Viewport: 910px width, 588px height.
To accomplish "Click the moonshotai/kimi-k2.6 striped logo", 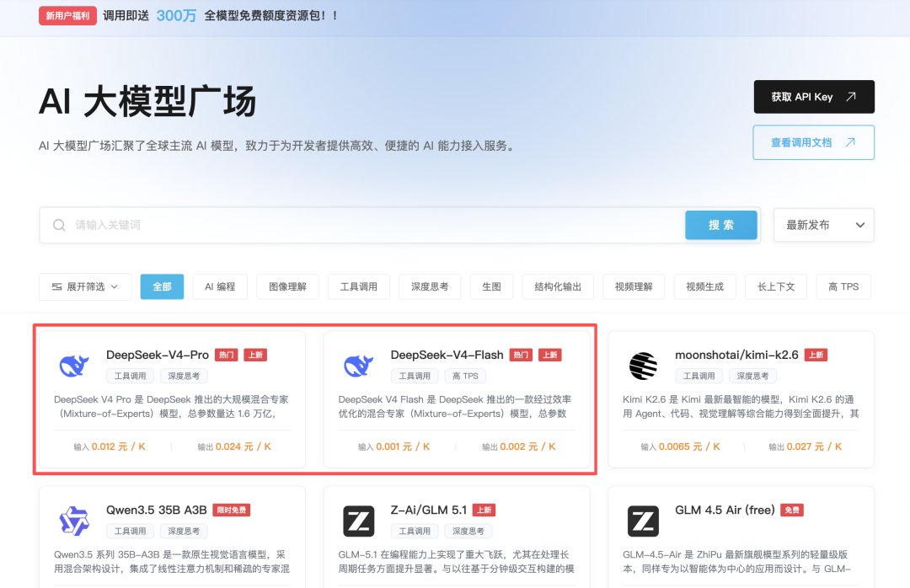I will tap(643, 366).
